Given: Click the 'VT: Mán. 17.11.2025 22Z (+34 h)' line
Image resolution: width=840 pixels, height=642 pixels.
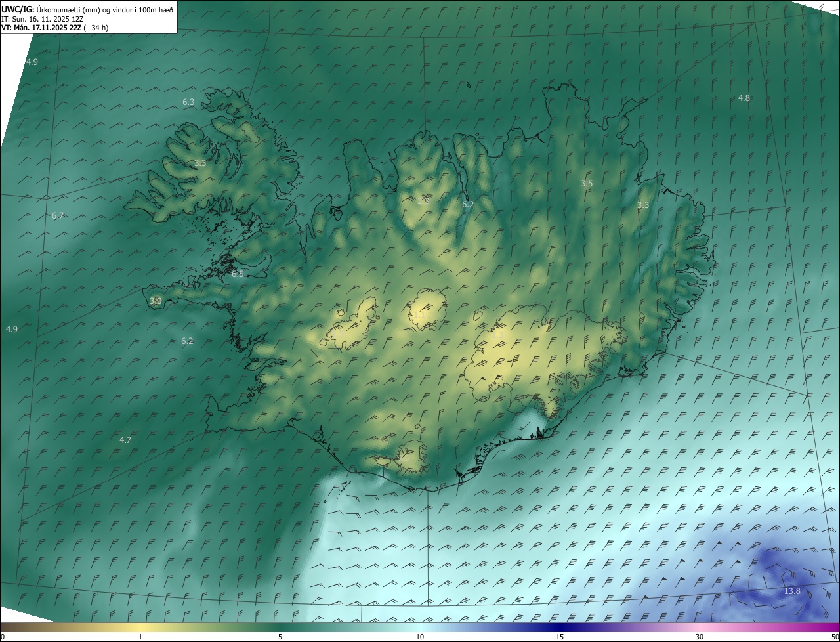Looking at the screenshot, I should (x=55, y=28).
